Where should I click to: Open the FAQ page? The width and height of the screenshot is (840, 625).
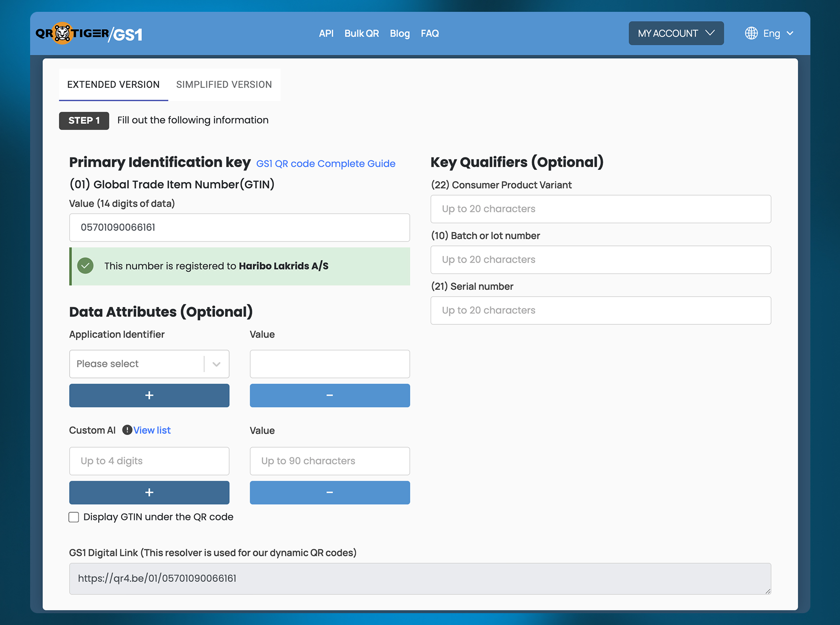pyautogui.click(x=430, y=34)
